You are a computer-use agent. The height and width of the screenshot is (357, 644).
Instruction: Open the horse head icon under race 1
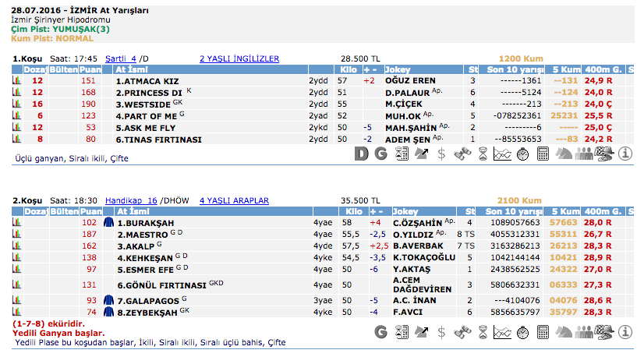(x=564, y=154)
